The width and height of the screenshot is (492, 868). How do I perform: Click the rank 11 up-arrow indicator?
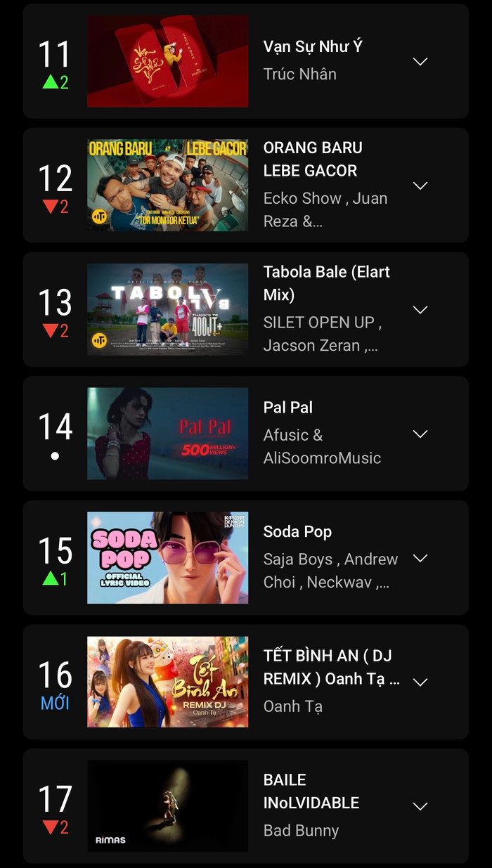(55, 82)
